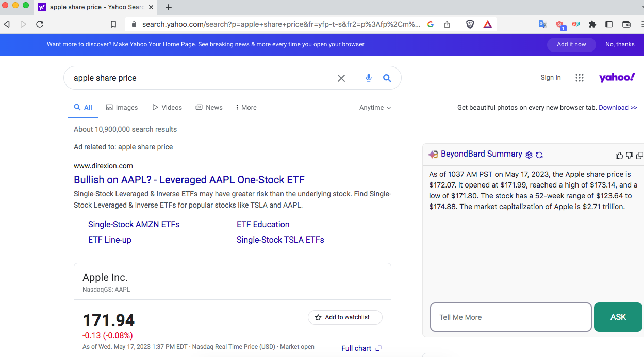644x357 pixels.
Task: Click the Download >> link
Action: [x=618, y=108]
